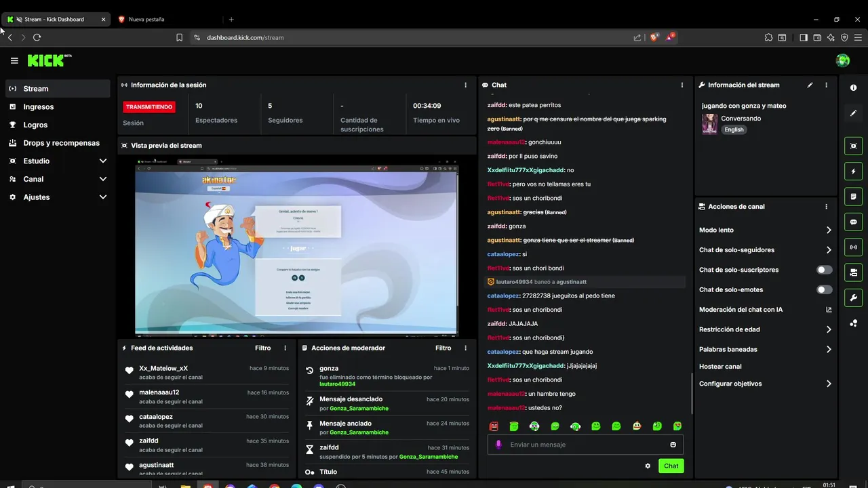Go to Logros in the left navigation
The height and width of the screenshot is (488, 868).
[x=58, y=125]
